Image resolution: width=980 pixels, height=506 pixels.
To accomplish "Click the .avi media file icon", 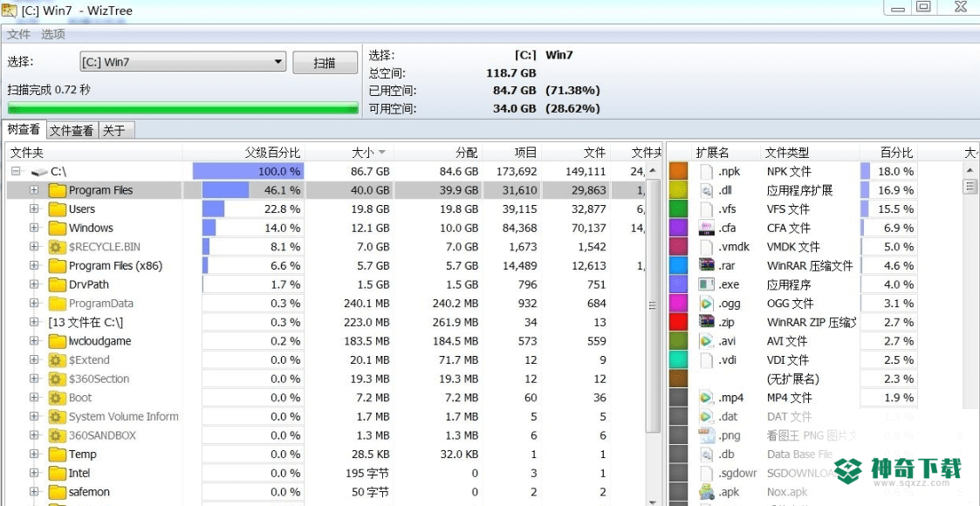I will coord(706,341).
